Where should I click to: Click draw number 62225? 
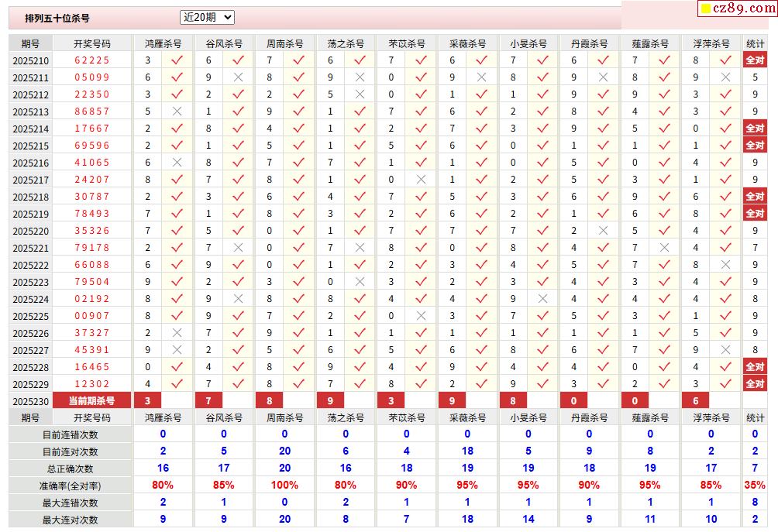(x=91, y=60)
